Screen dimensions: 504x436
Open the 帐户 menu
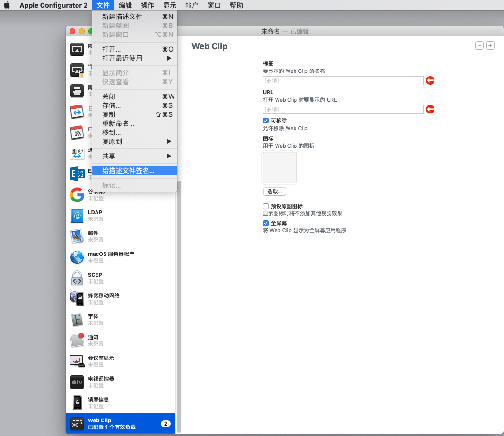[192, 5]
